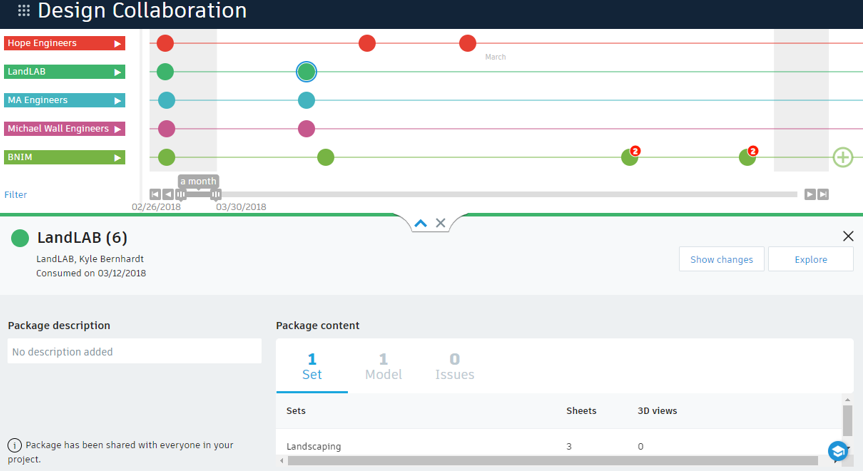Select second Hope Engineers package dot

(367, 43)
